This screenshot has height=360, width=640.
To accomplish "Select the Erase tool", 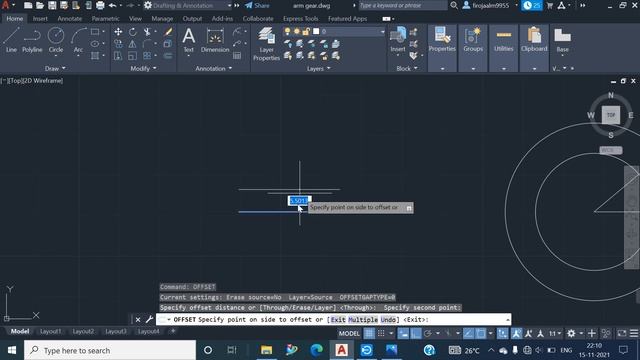I will click(x=168, y=32).
